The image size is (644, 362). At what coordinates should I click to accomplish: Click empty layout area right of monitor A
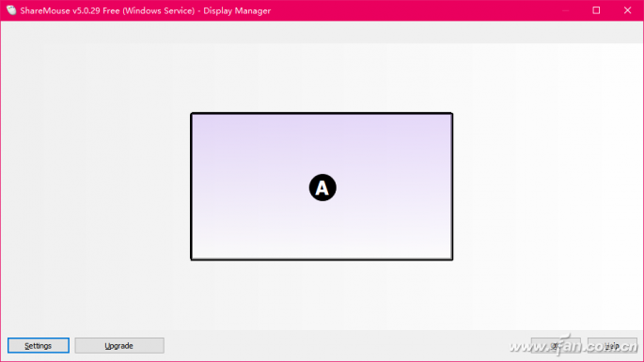pyautogui.click(x=548, y=186)
